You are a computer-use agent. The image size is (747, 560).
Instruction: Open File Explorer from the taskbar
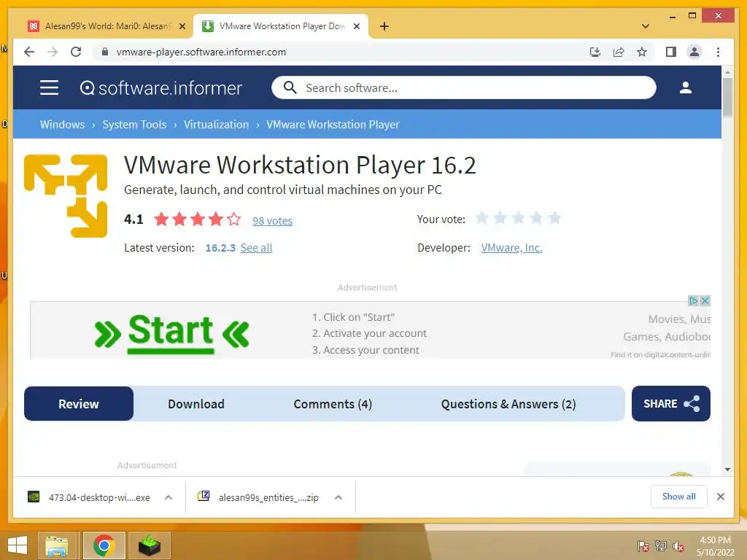(x=57, y=545)
